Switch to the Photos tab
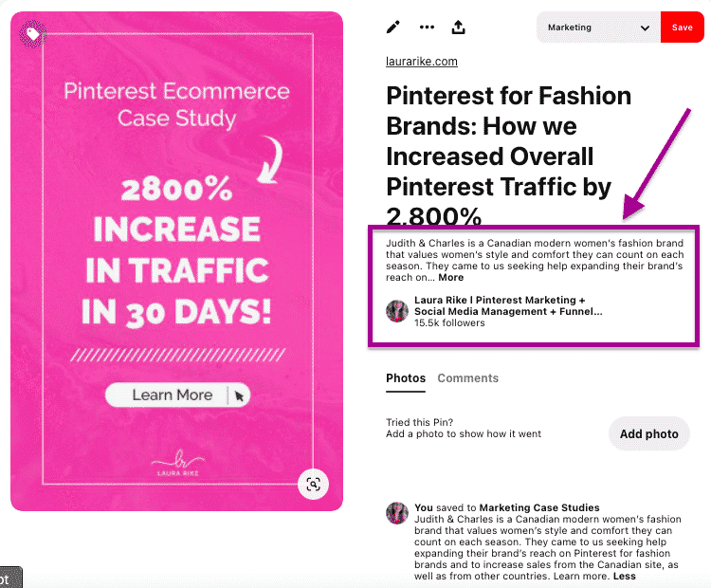Viewport: 711px width, 588px height. 406,378
